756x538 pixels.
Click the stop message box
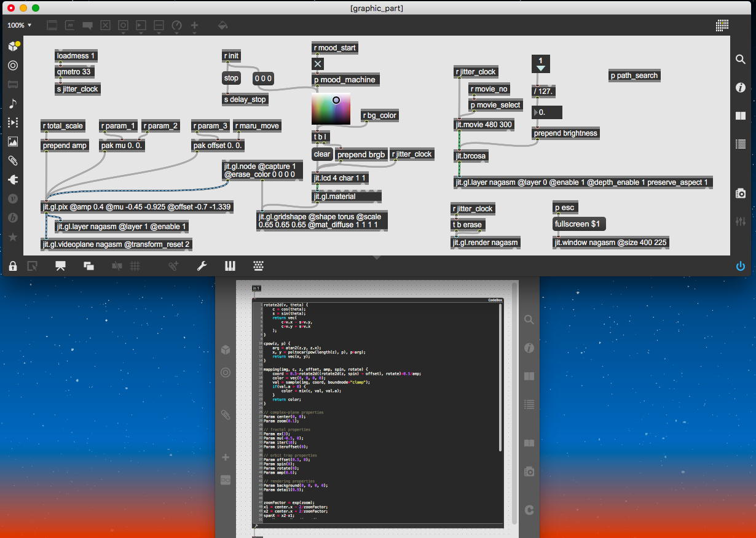tap(231, 78)
